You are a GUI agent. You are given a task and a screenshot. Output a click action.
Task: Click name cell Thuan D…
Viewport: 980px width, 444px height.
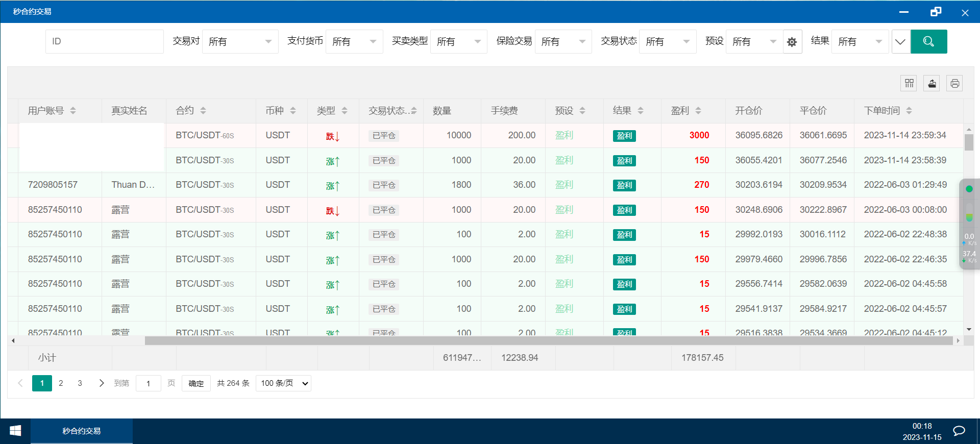click(133, 185)
